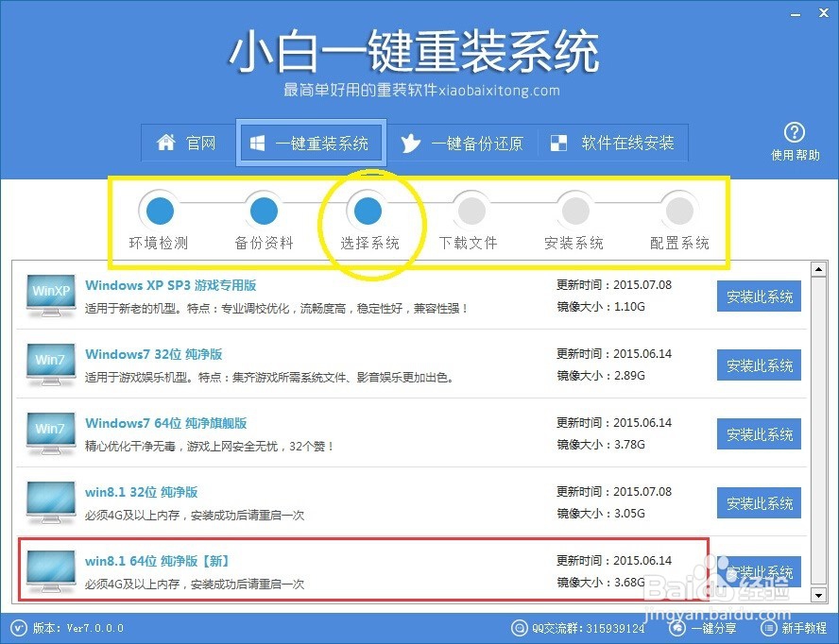Open QQ交流群:315939124 link
This screenshot has width=839, height=644.
pos(588,629)
